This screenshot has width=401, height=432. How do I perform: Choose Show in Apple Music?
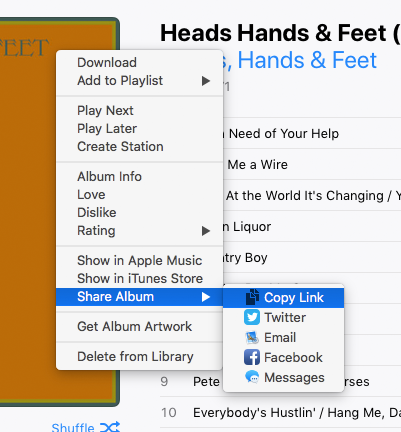click(140, 261)
